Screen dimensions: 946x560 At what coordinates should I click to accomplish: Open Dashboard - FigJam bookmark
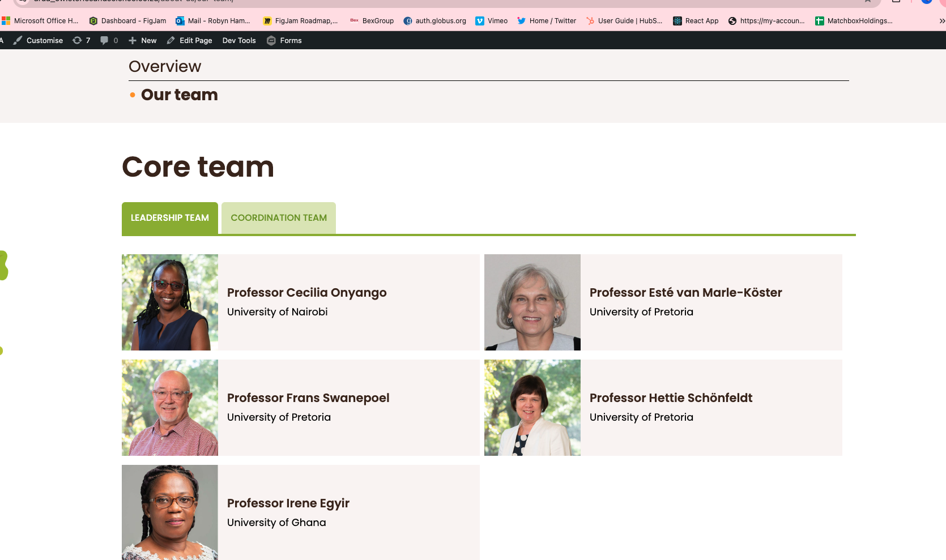(127, 21)
